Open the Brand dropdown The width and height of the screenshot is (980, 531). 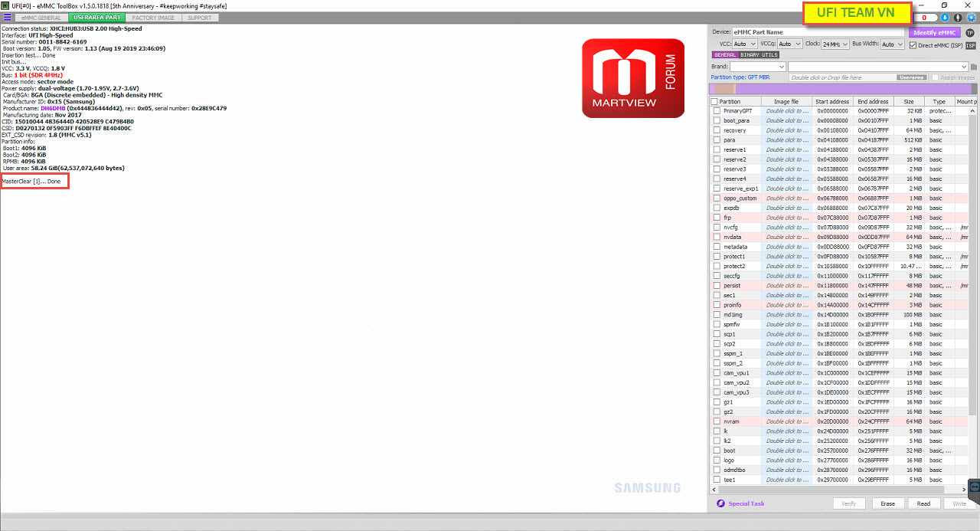(x=758, y=67)
